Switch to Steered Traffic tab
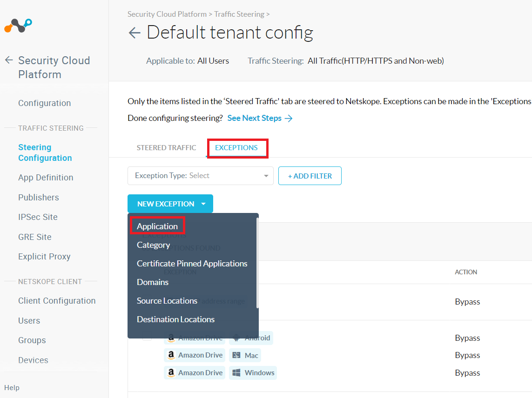This screenshot has width=532, height=398. tap(166, 148)
